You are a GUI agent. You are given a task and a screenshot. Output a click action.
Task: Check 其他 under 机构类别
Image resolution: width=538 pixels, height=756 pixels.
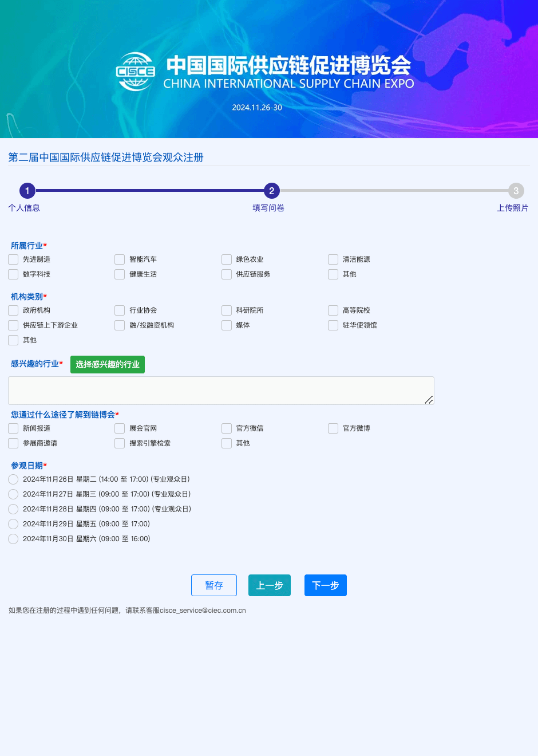coord(13,340)
